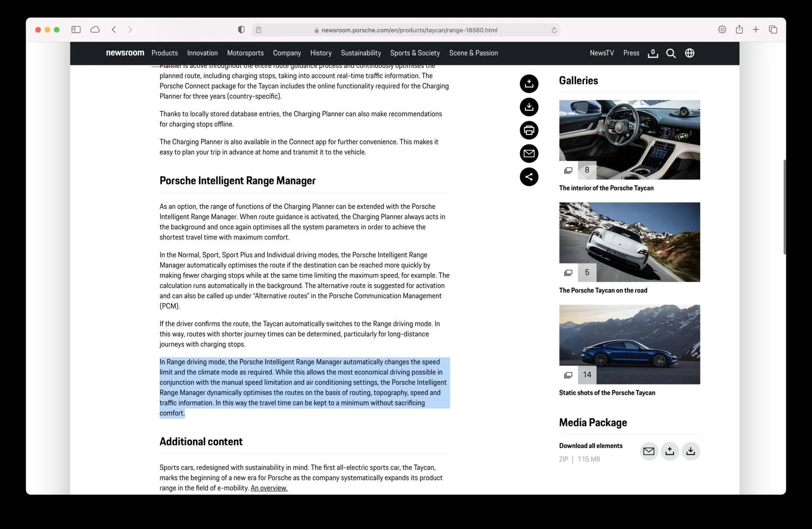This screenshot has width=812, height=529.
Task: Open the History menu
Action: (321, 53)
